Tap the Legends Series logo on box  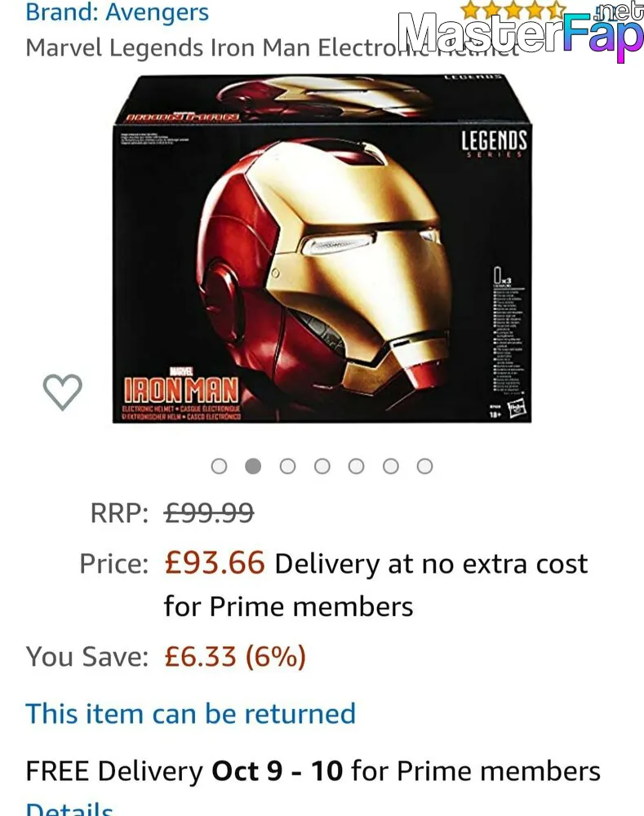(x=494, y=144)
